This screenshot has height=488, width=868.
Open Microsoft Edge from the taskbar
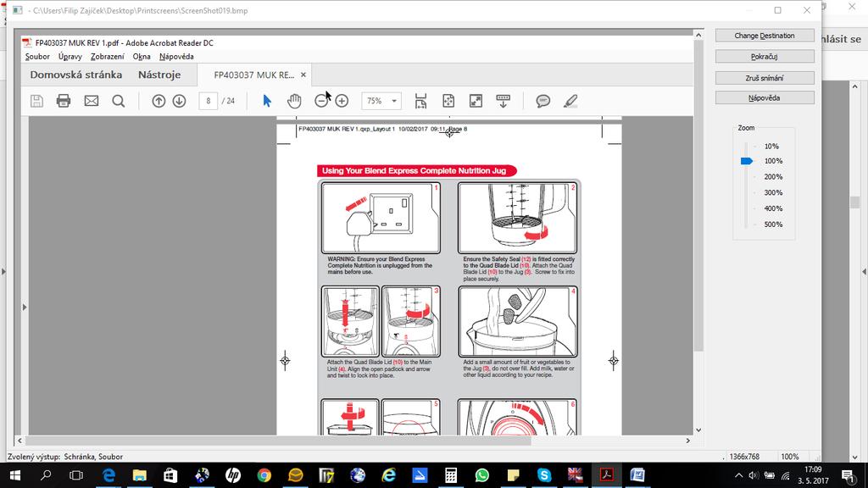109,475
